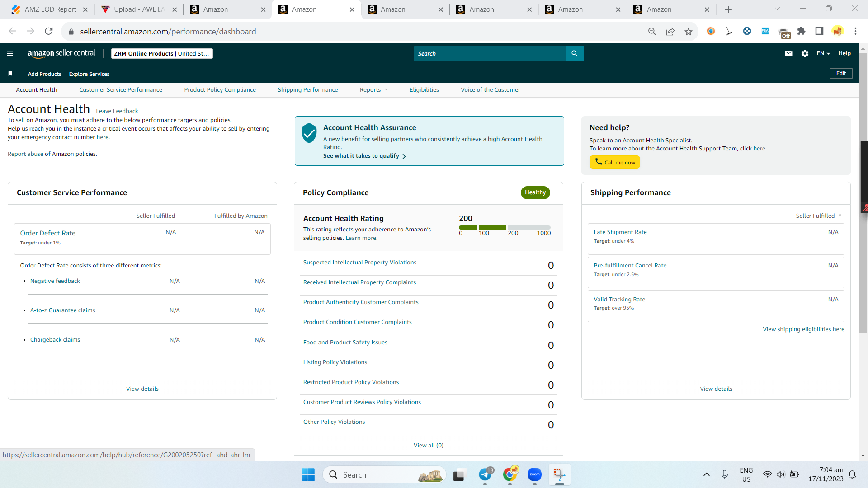Open the messages envelope icon
Image resolution: width=868 pixels, height=488 pixels.
[788, 53]
